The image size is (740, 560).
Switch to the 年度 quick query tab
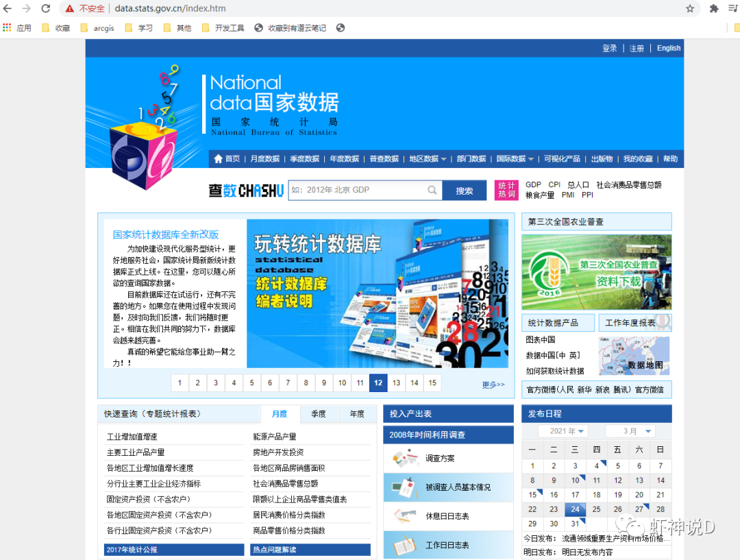tap(357, 414)
